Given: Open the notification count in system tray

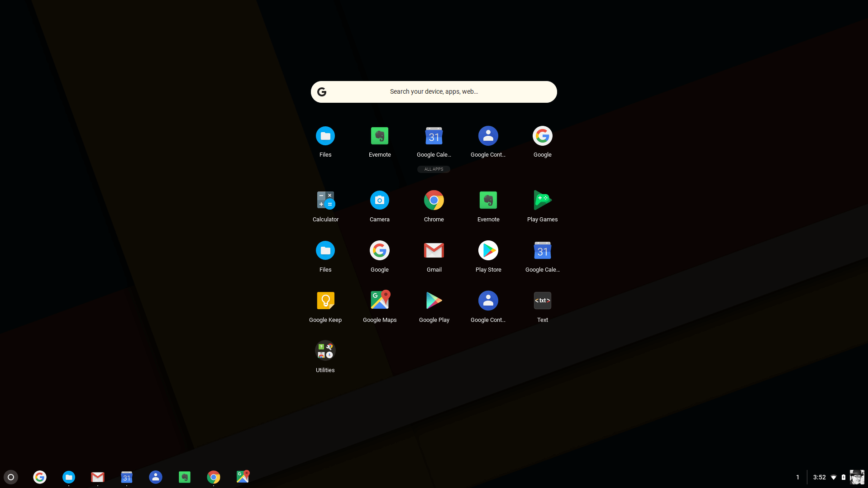Looking at the screenshot, I should click(x=797, y=477).
